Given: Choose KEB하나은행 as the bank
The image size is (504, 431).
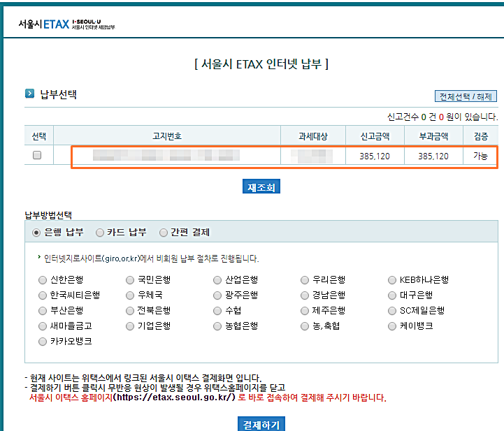Looking at the screenshot, I should coord(392,280).
